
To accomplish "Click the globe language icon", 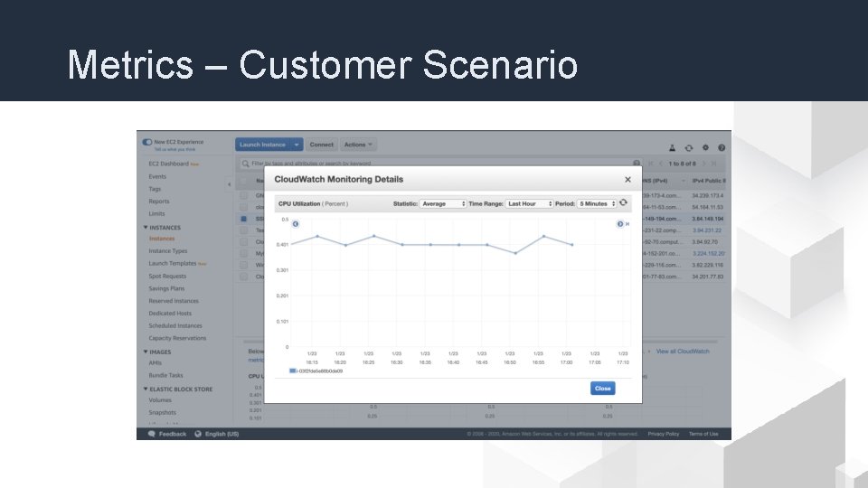I will point(198,434).
